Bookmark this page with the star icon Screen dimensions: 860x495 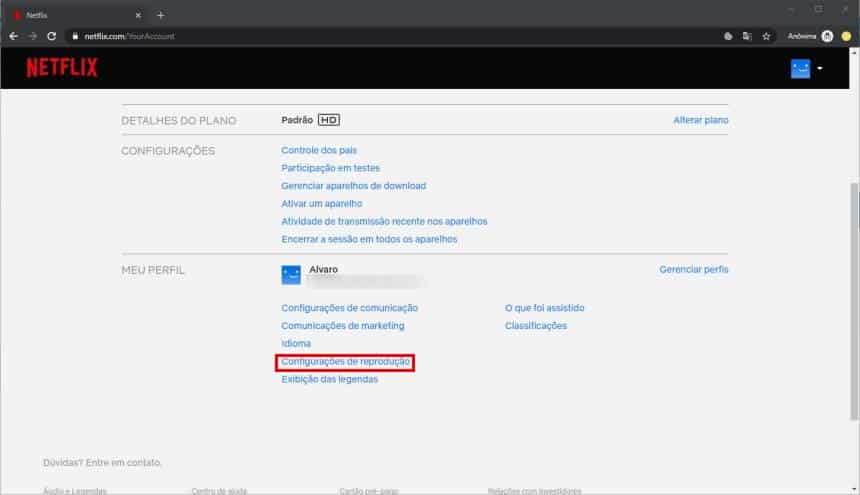(766, 36)
